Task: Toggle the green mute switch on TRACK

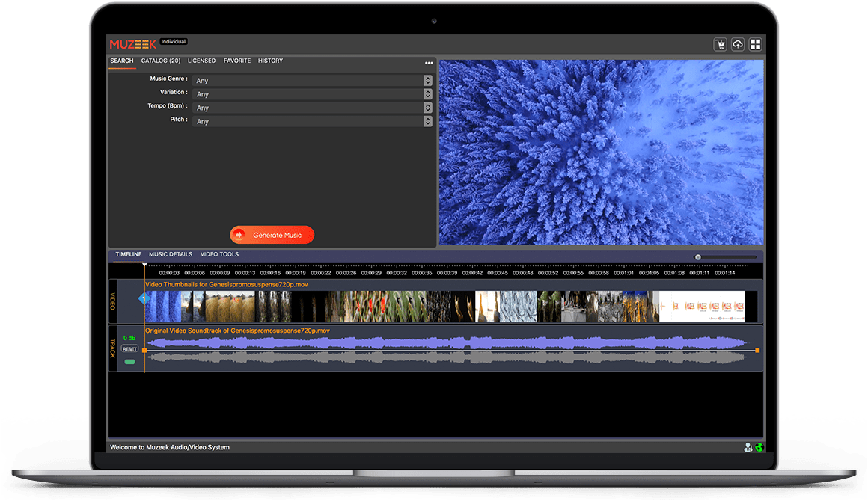Action: click(129, 361)
